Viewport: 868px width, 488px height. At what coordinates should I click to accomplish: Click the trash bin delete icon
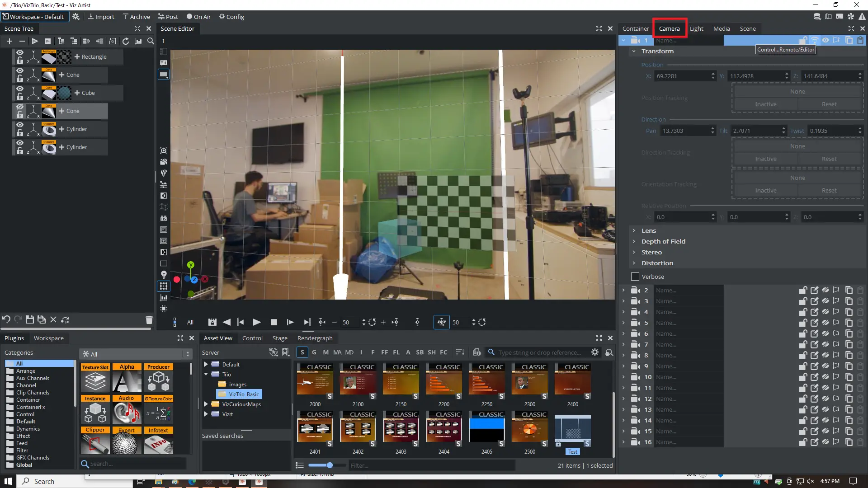149,320
